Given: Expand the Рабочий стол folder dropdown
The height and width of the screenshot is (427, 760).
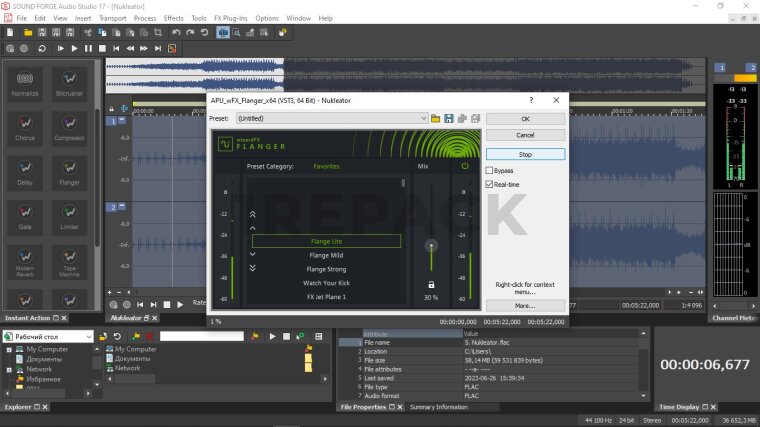Looking at the screenshot, I should pyautogui.click(x=89, y=337).
